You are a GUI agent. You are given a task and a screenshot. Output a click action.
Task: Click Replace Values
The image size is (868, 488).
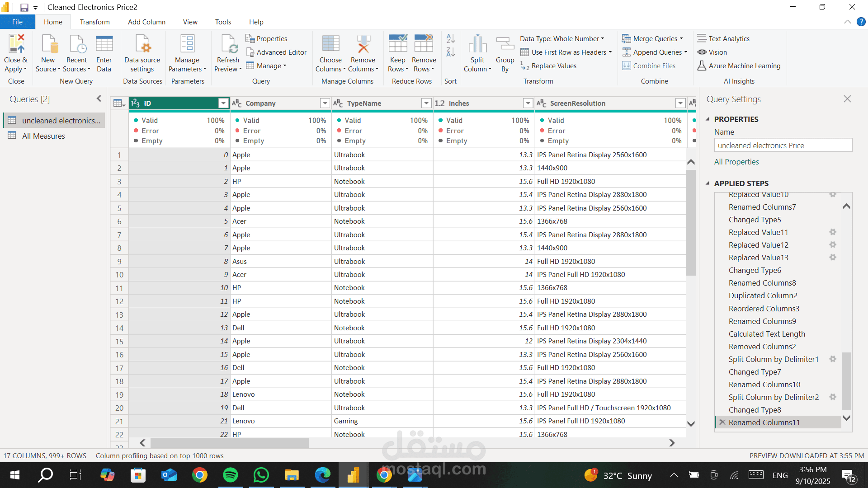click(x=549, y=66)
